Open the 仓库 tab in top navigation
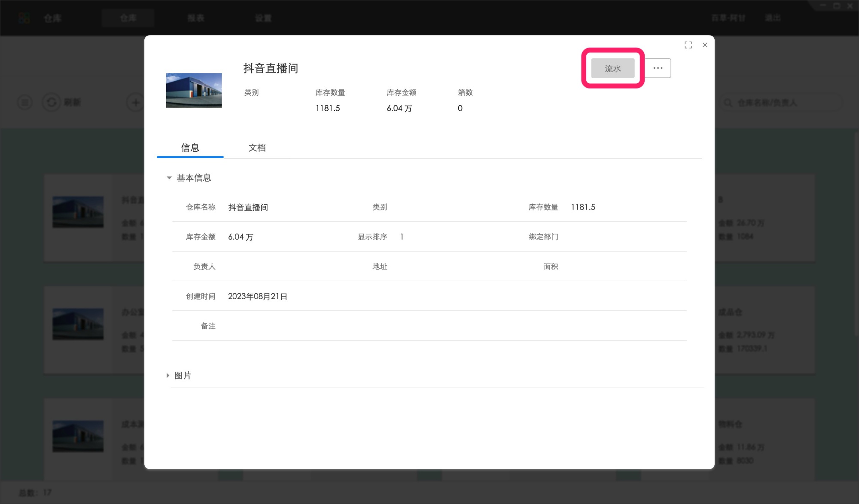Screen dimensions: 859x504 (x=128, y=18)
